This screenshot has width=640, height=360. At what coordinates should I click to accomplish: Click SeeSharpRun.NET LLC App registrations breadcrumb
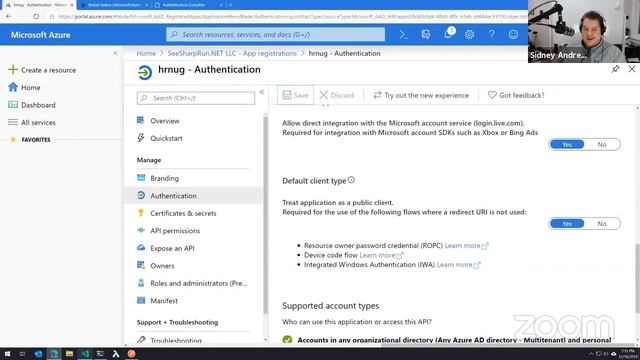point(232,53)
